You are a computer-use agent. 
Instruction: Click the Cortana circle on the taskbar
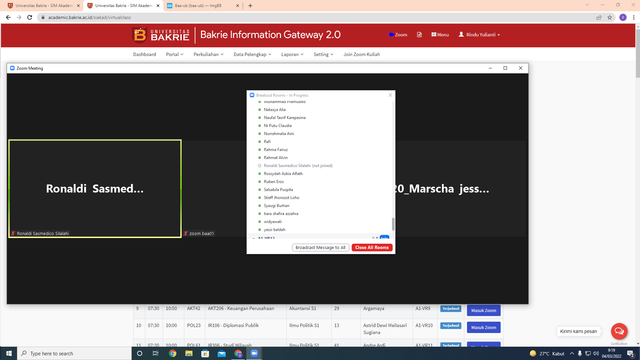coord(140,353)
